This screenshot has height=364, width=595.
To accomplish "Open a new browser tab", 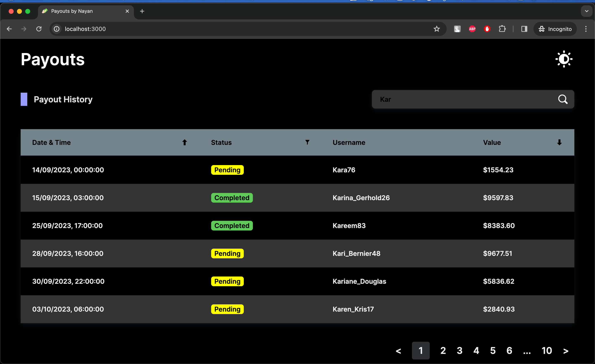I will (x=142, y=11).
